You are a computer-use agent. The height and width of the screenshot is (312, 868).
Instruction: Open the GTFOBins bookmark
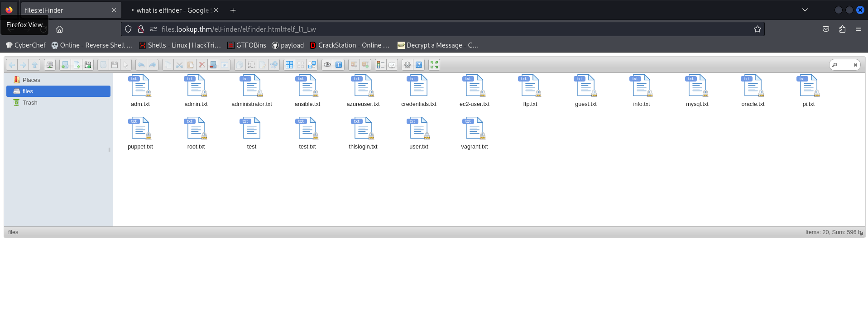click(x=247, y=45)
